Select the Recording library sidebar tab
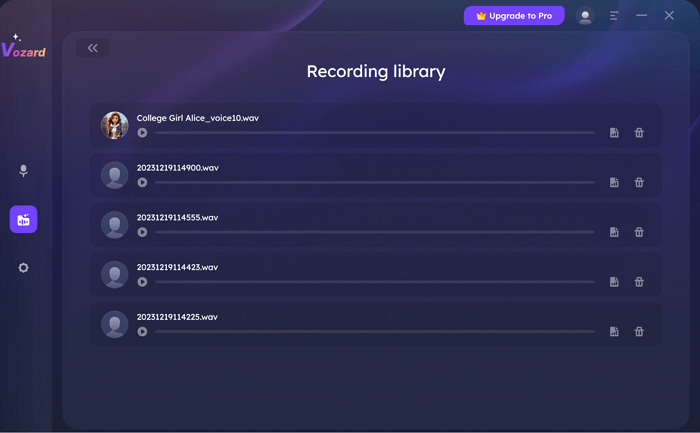700x433 pixels. coord(24,219)
